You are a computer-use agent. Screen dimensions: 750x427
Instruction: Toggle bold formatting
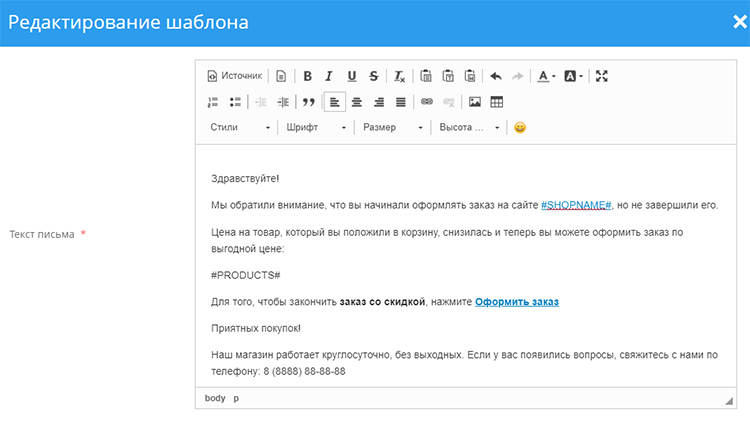[307, 76]
